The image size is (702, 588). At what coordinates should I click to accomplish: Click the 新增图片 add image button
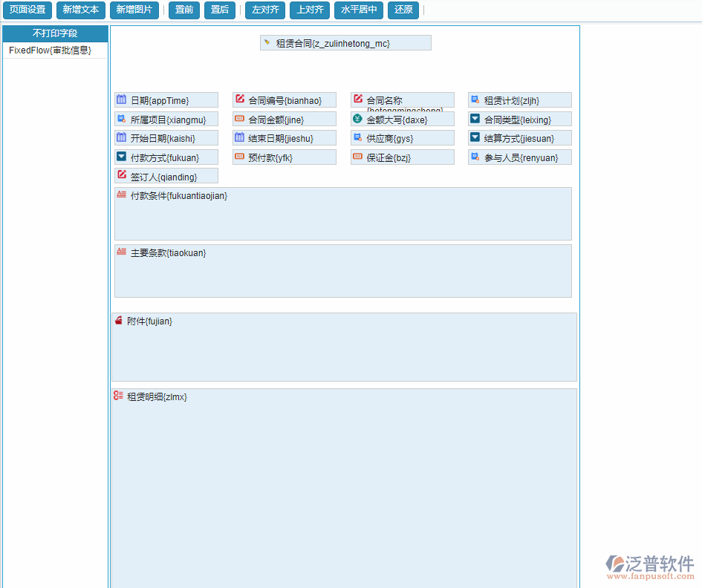(134, 10)
